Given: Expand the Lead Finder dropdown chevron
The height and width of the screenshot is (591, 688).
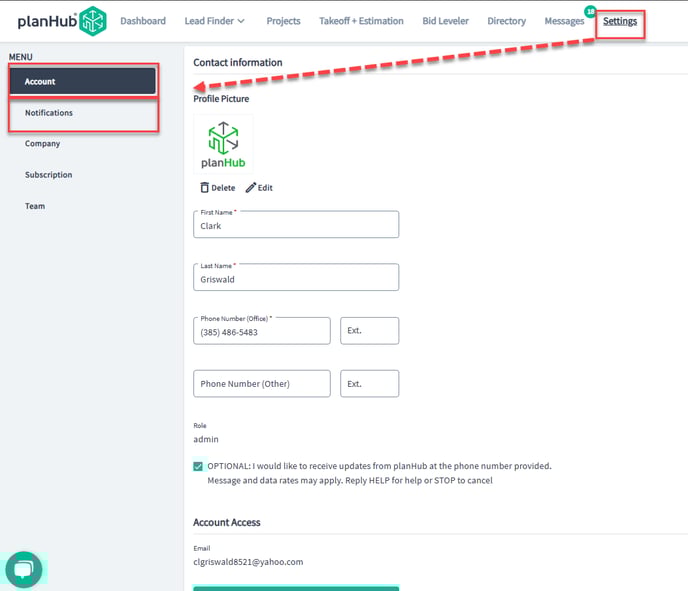Looking at the screenshot, I should [x=241, y=21].
